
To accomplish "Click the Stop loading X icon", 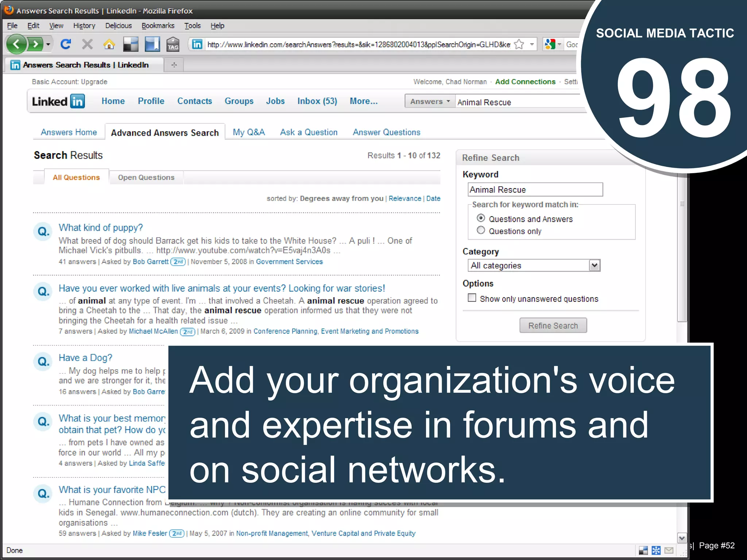I will coord(87,44).
